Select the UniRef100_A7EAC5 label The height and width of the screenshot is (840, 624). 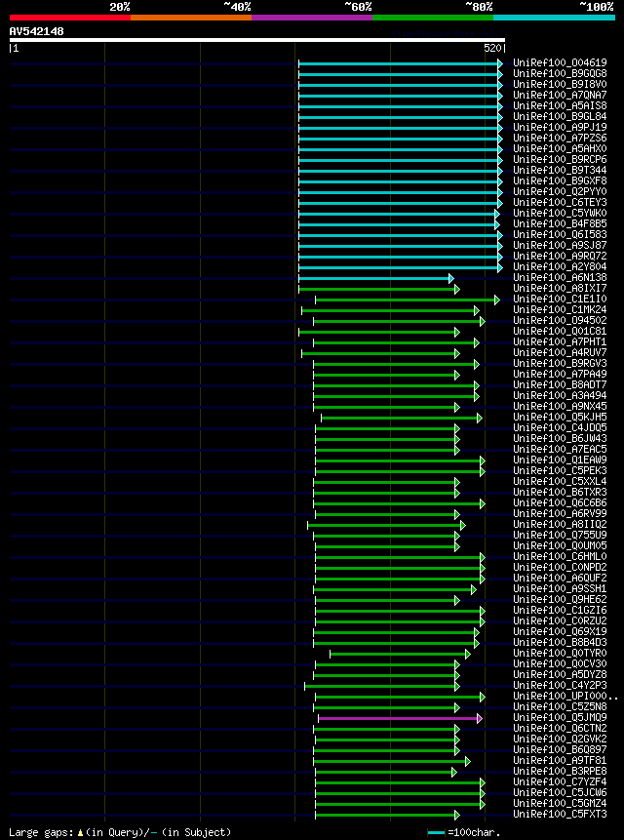tap(560, 449)
